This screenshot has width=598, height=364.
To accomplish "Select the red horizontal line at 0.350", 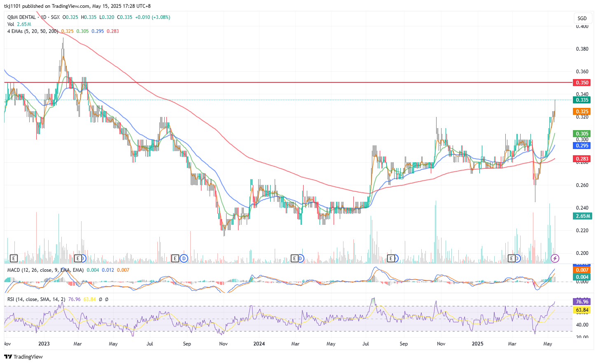I will pos(288,82).
